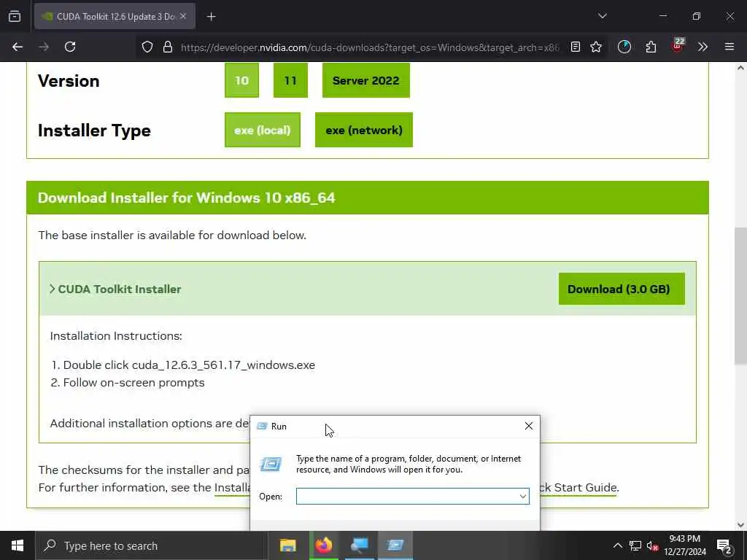
Task: Click the taskbar search box
Action: pyautogui.click(x=151, y=545)
